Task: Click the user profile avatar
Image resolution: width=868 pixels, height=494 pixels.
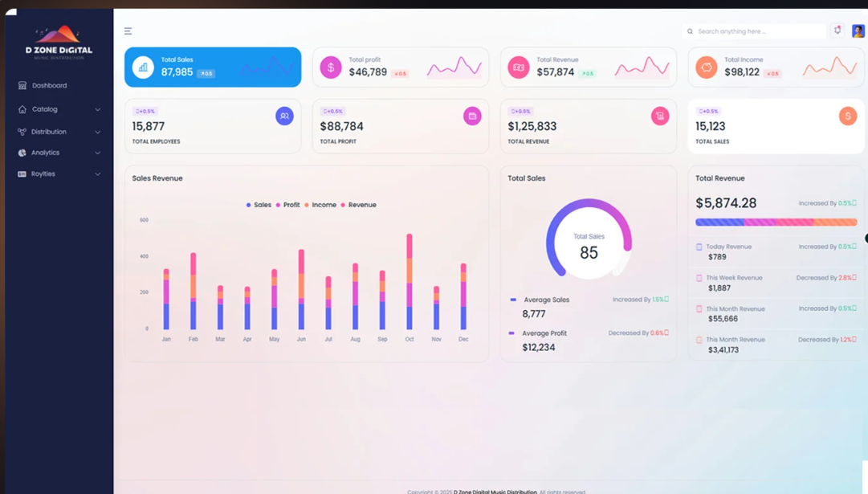Action: click(858, 31)
